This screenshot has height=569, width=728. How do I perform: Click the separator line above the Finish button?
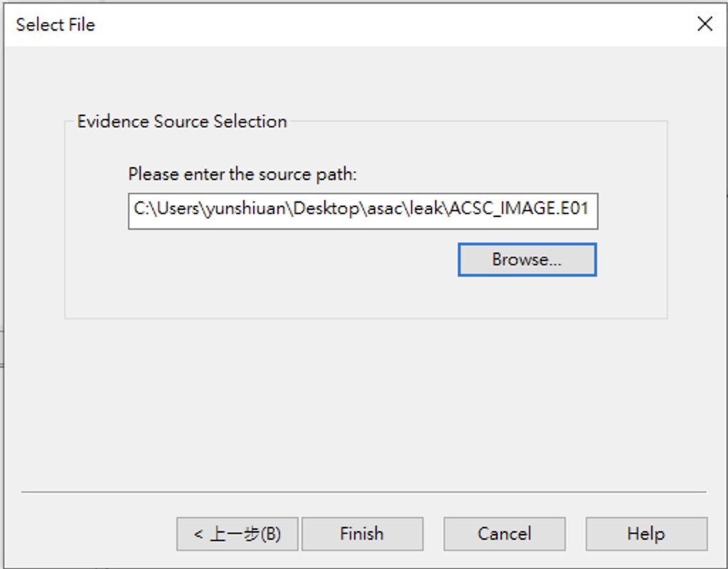pyautogui.click(x=363, y=491)
